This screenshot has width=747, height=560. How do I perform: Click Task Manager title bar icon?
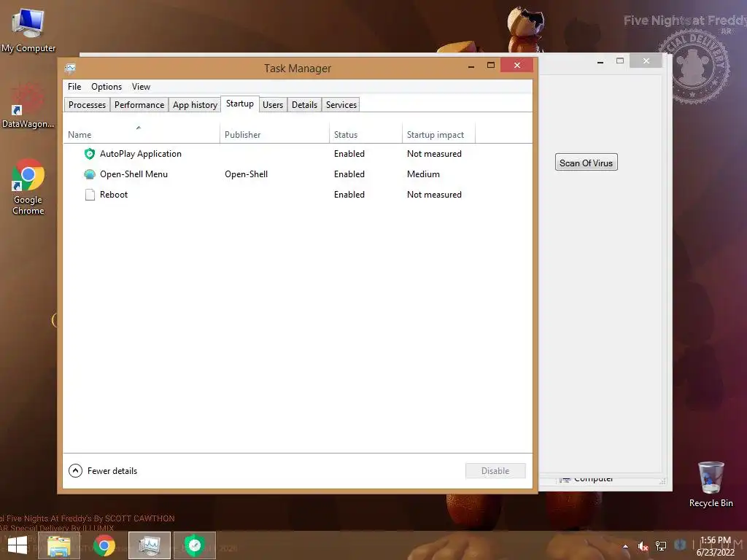tap(70, 69)
